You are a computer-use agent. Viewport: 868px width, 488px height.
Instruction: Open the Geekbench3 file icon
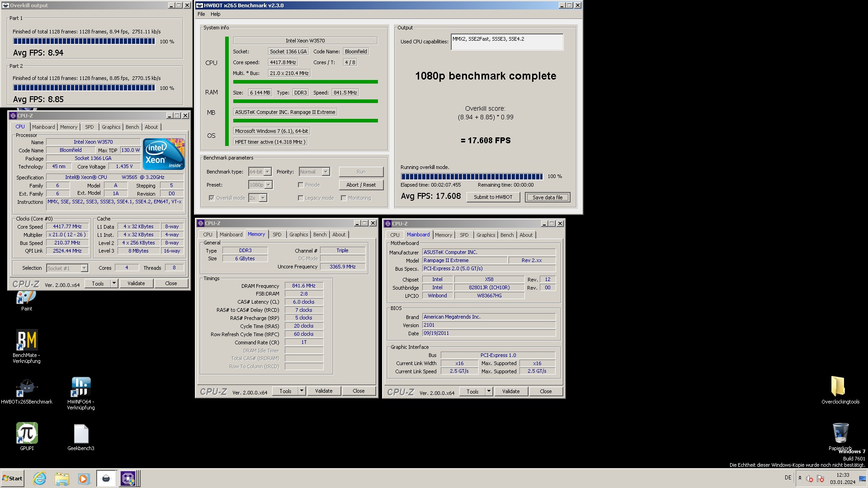81,437
